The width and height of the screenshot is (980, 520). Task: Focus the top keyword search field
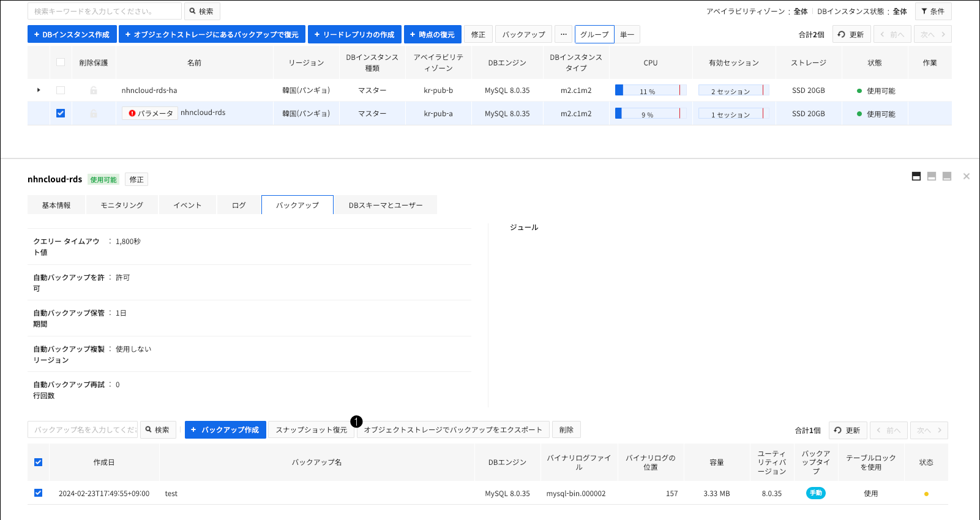pyautogui.click(x=105, y=11)
